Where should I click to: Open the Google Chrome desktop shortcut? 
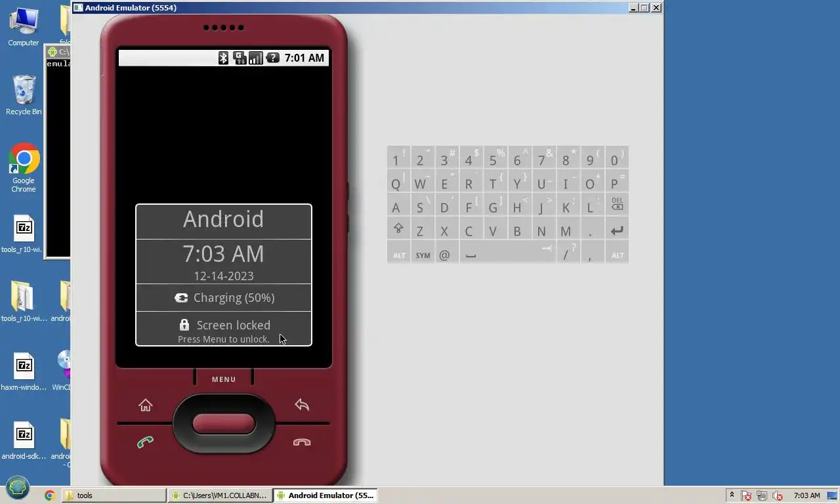[x=24, y=168]
